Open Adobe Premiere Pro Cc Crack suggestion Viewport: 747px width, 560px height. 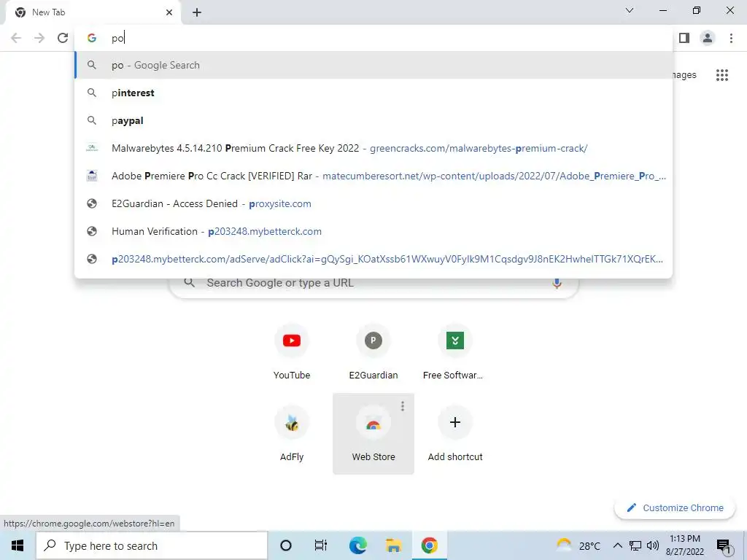tap(373, 176)
